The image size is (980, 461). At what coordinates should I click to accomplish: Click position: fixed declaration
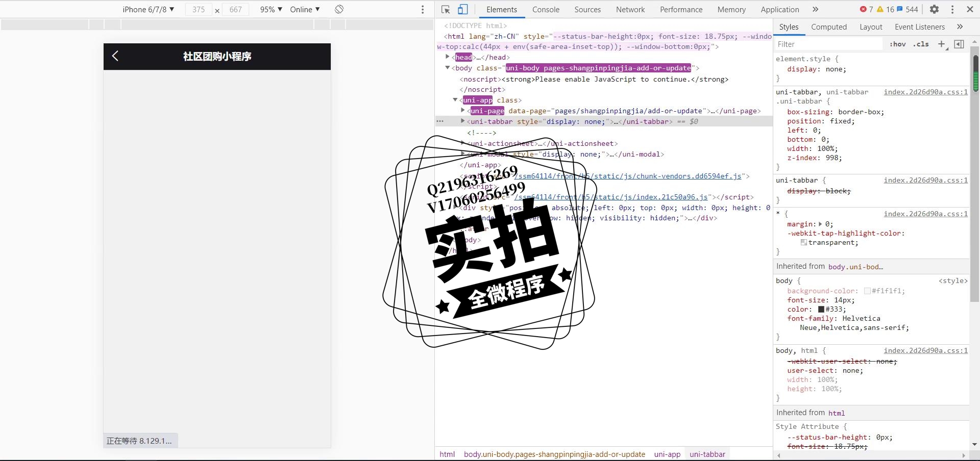(821, 121)
